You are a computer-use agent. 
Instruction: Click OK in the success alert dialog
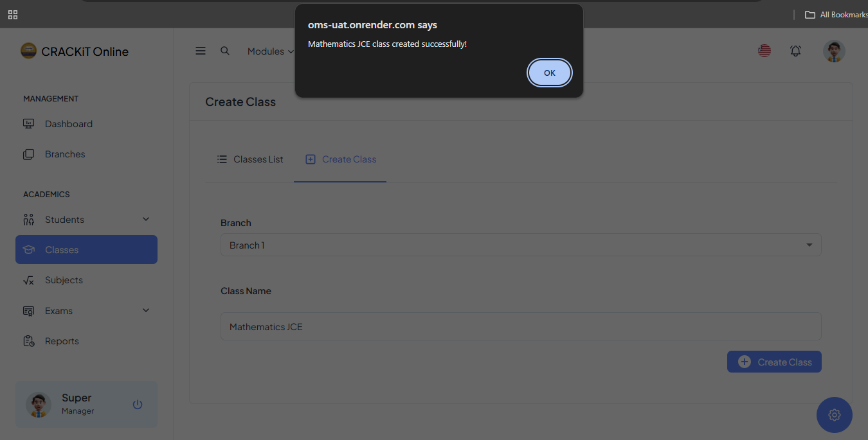549,73
